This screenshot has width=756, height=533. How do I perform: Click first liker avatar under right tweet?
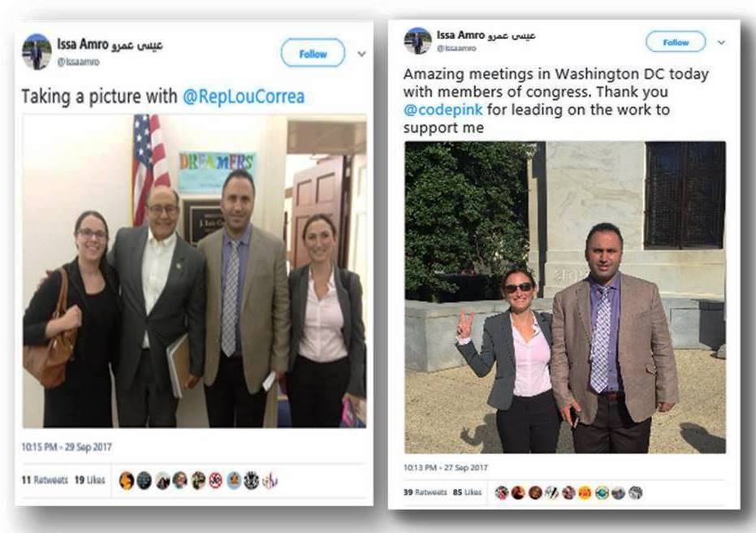502,492
